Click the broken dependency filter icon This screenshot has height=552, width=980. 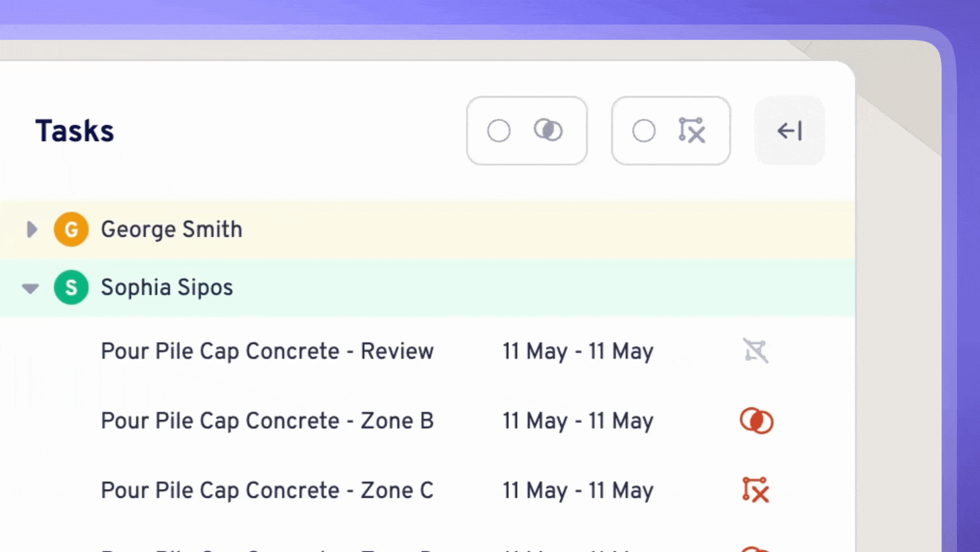coord(692,130)
